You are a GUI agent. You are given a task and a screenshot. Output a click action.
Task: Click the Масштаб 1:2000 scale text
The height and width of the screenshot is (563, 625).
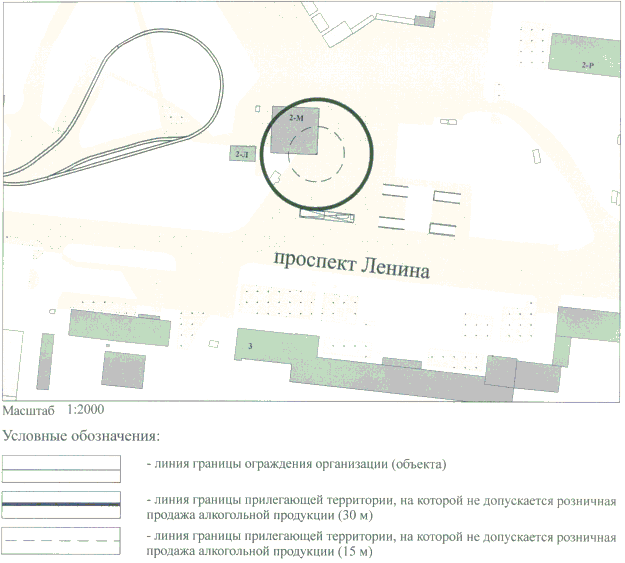pyautogui.click(x=52, y=410)
